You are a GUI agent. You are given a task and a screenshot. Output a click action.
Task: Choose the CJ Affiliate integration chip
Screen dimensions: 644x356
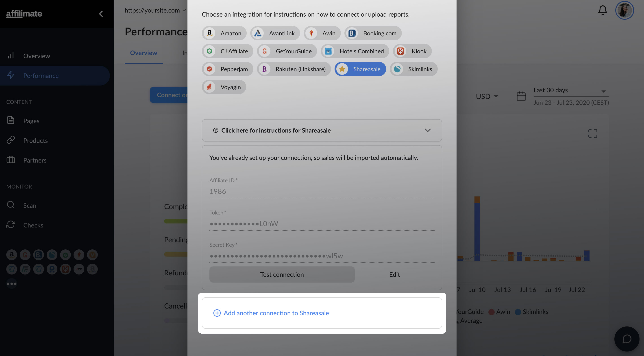pyautogui.click(x=227, y=51)
